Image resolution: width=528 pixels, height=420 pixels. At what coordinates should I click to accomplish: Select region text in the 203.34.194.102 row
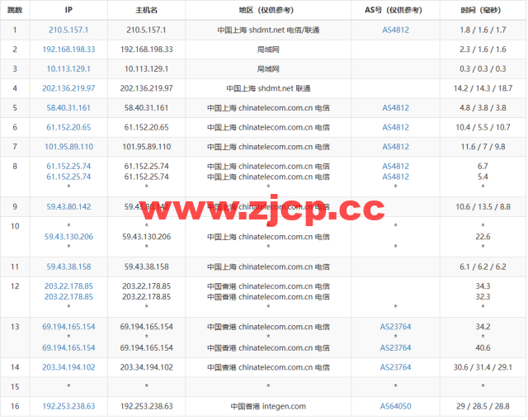click(268, 367)
